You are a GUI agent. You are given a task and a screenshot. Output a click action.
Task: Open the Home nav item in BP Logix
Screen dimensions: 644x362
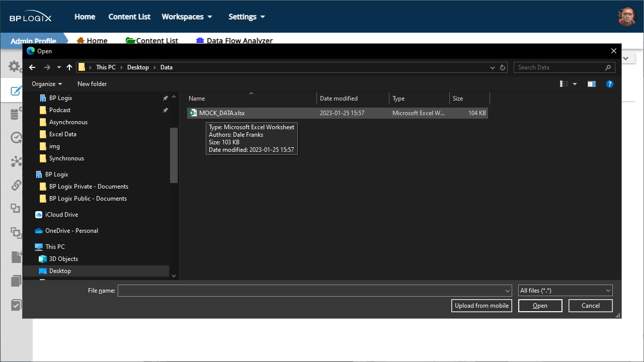point(85,17)
